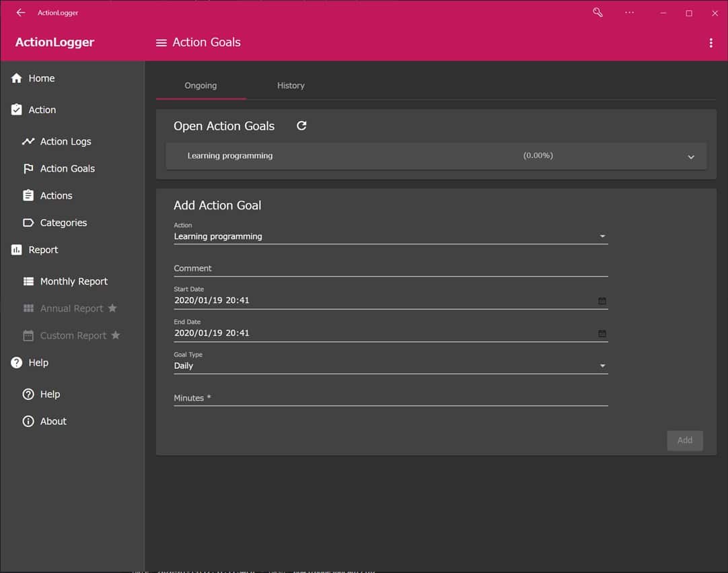The image size is (728, 573).
Task: Expand the Learning programming goal row
Action: pyautogui.click(x=690, y=157)
